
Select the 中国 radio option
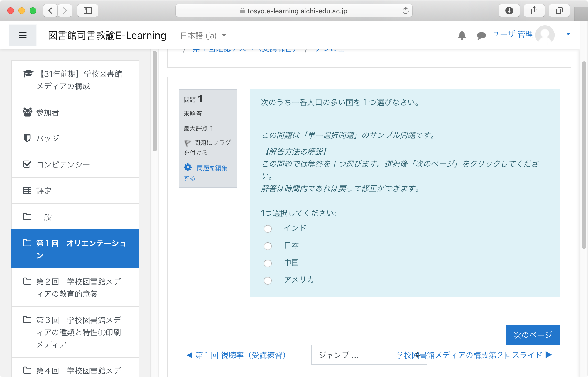[268, 263]
